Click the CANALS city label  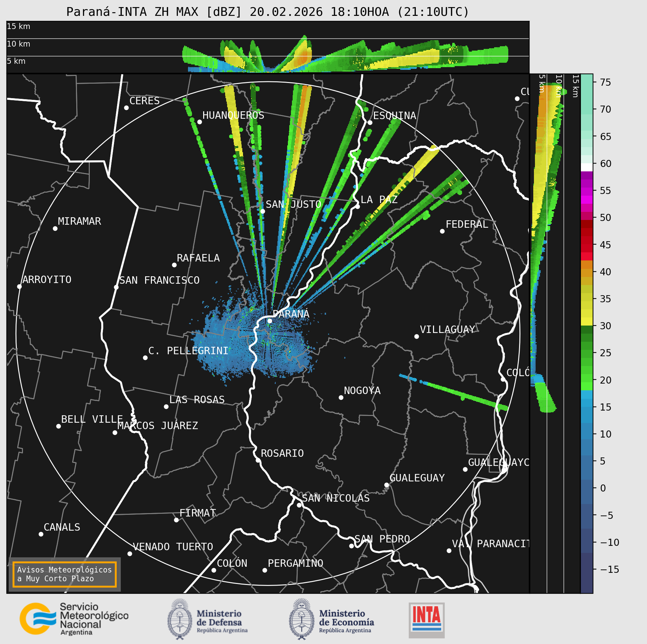point(62,527)
